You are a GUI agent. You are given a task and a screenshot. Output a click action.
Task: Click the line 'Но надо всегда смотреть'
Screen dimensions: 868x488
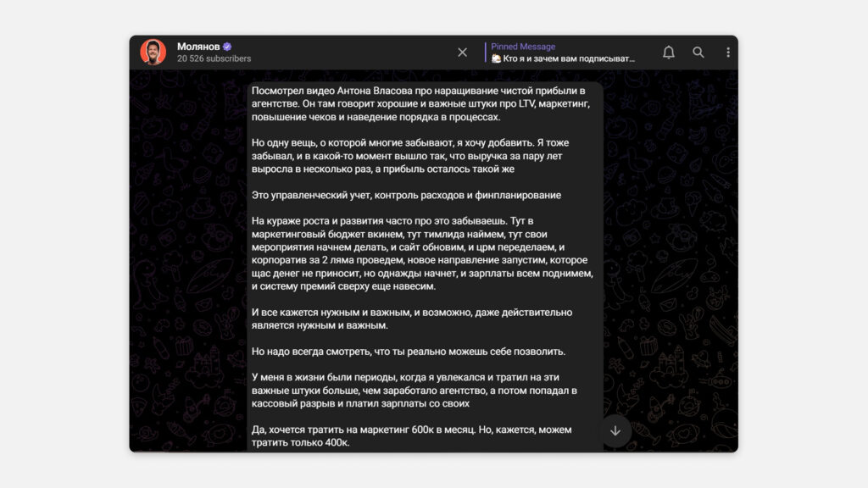pos(409,352)
